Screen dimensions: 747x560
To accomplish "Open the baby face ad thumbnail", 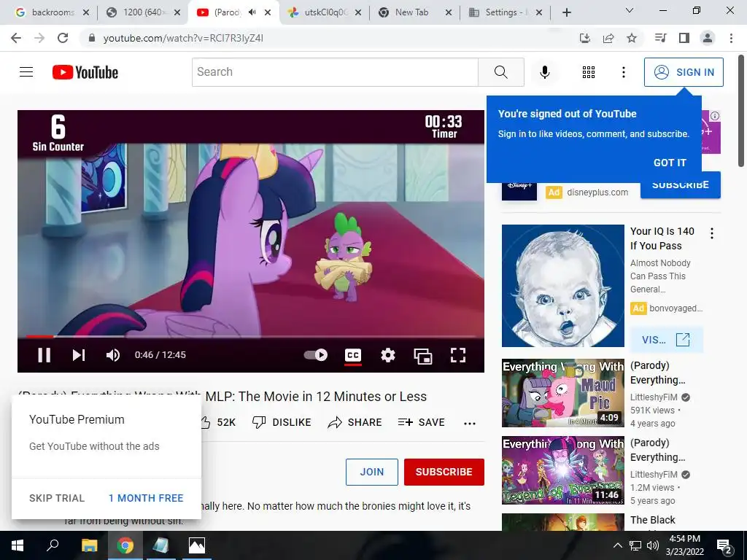I will pyautogui.click(x=562, y=286).
